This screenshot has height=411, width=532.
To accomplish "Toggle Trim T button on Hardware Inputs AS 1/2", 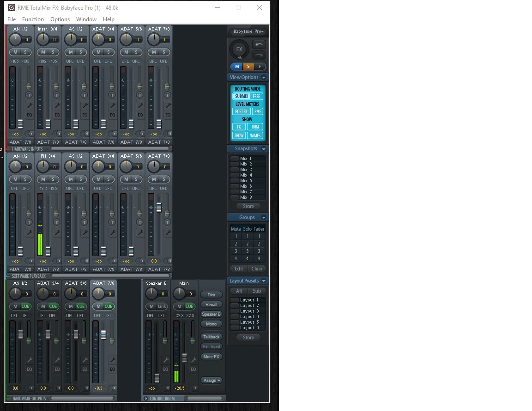I will pos(85,95).
